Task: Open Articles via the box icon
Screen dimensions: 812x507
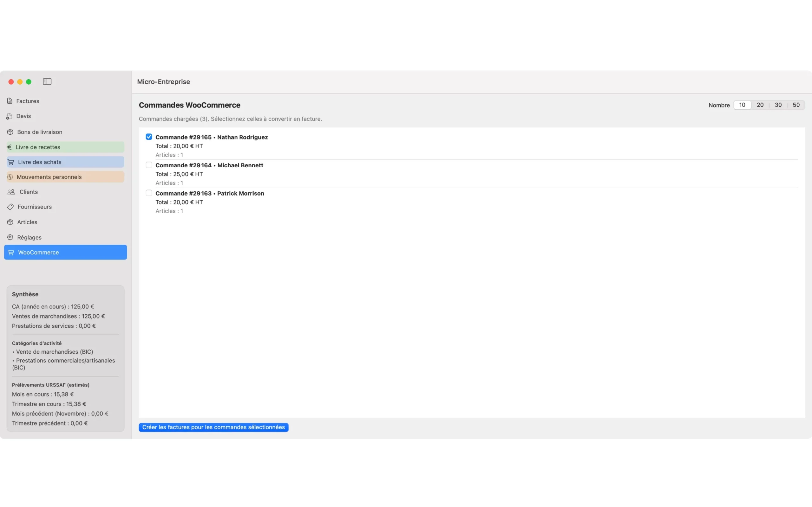Action: coord(10,222)
